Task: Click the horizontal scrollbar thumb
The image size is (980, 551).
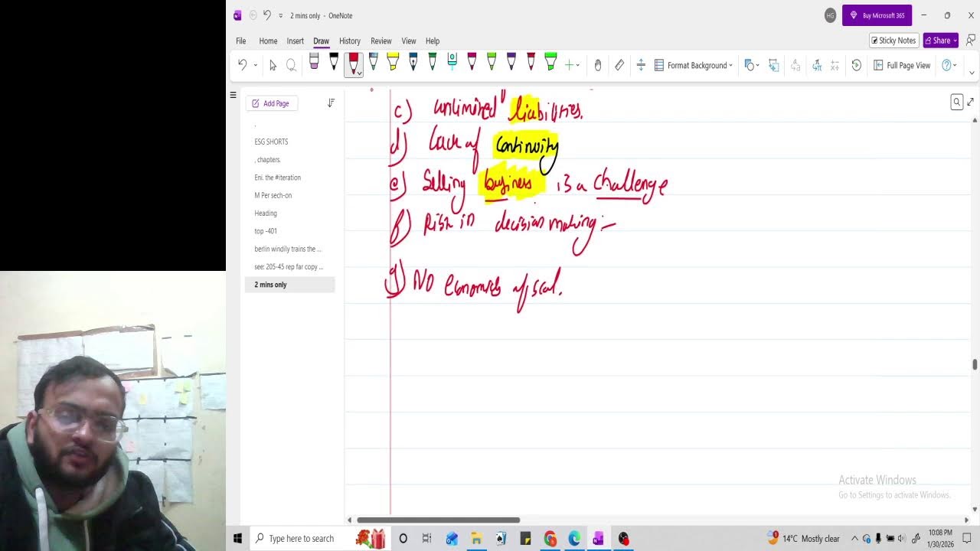Action: point(438,520)
